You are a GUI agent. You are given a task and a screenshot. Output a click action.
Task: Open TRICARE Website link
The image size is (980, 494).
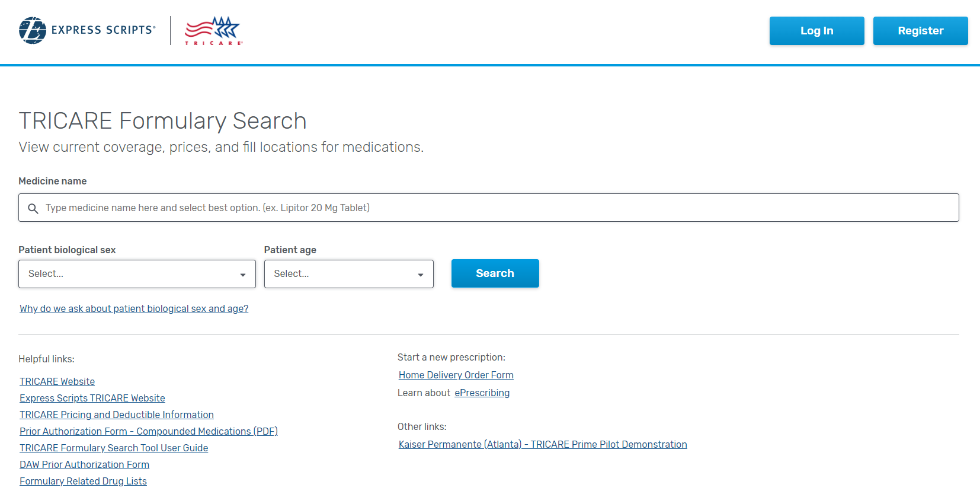[x=57, y=381]
